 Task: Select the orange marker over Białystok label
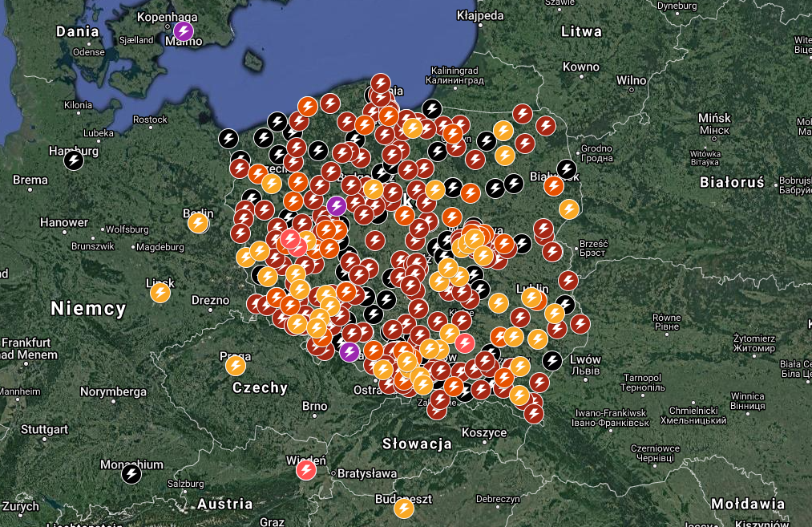coord(554,185)
